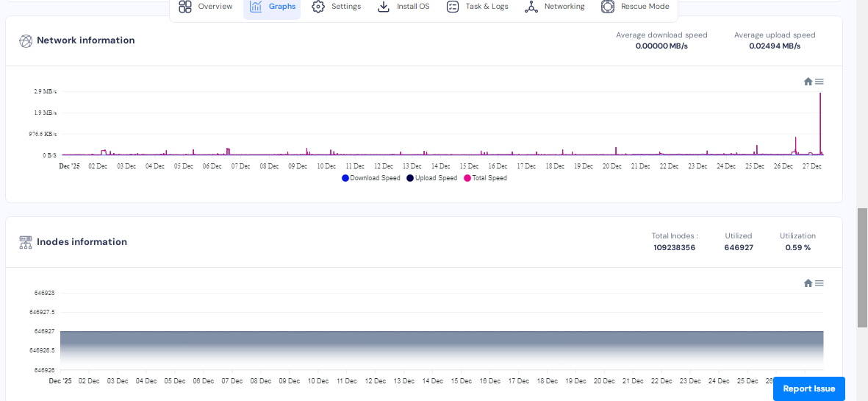The image size is (868, 401).
Task: Click the Graphs chart icon
Action: tap(256, 7)
